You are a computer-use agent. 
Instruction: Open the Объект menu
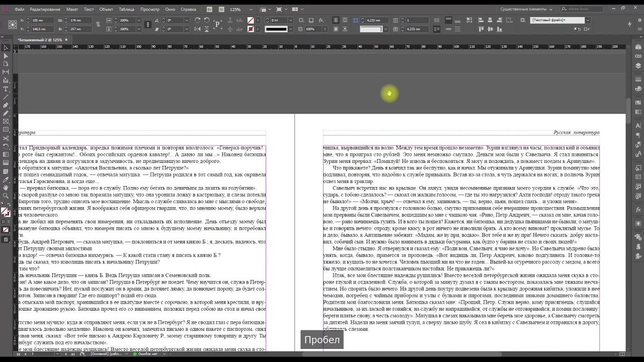[106, 9]
